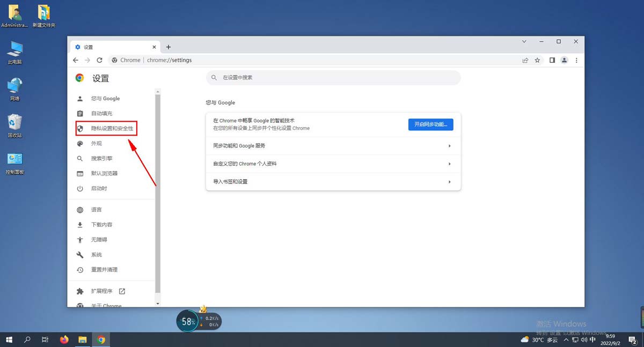Click the sidebar scrollbar up arrow

(x=158, y=92)
